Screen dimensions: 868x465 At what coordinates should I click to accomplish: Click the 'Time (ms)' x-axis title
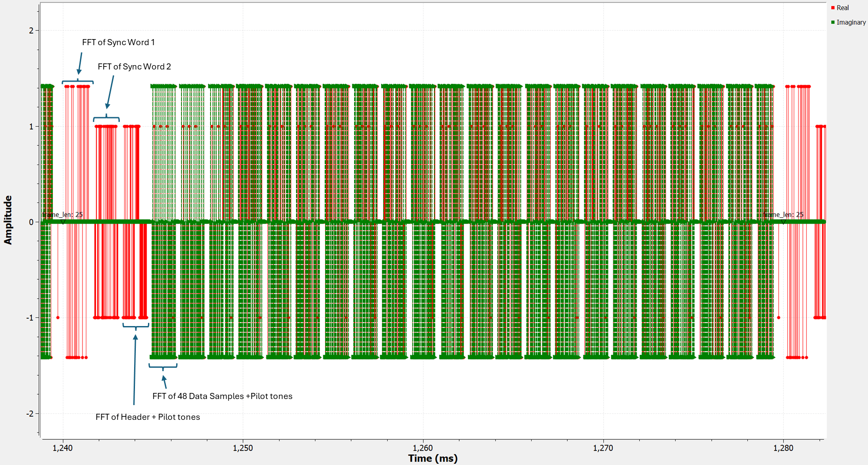click(x=433, y=458)
